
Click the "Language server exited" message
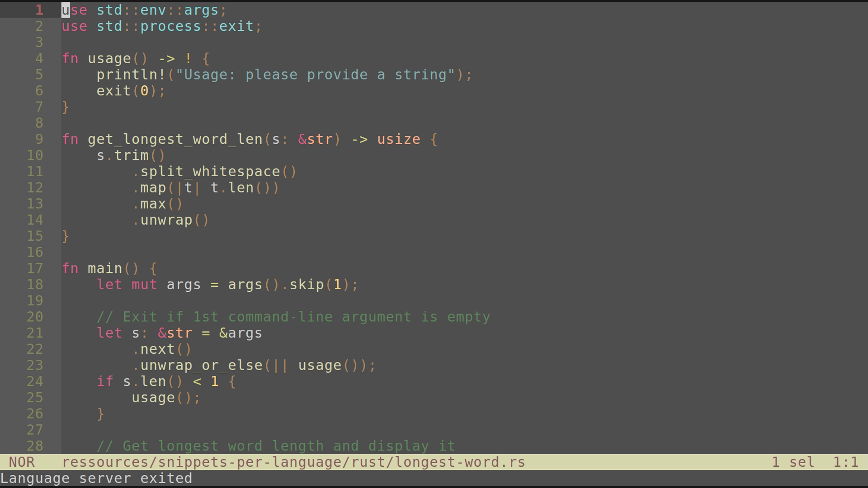click(x=96, y=479)
